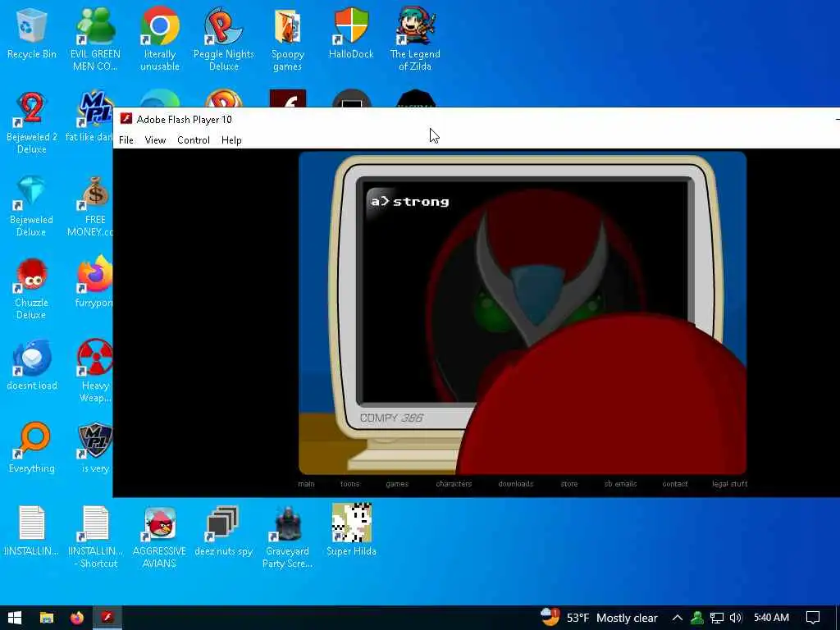The width and height of the screenshot is (840, 630).
Task: Expand the hidden system tray icons chevron
Action: [677, 618]
